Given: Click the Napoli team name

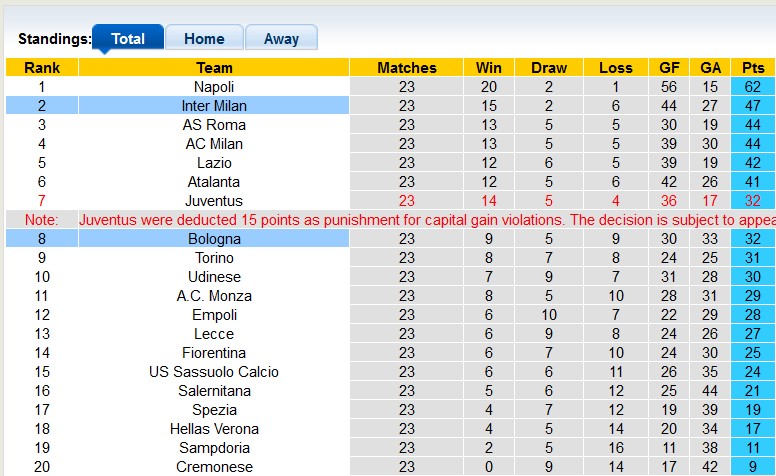Looking at the screenshot, I should [214, 87].
